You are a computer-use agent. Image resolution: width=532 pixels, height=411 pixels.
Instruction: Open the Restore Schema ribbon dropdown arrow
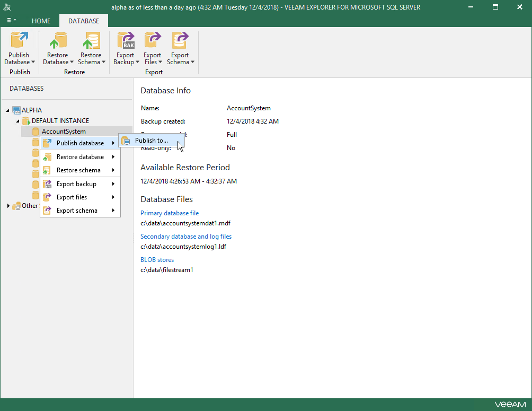tap(103, 62)
